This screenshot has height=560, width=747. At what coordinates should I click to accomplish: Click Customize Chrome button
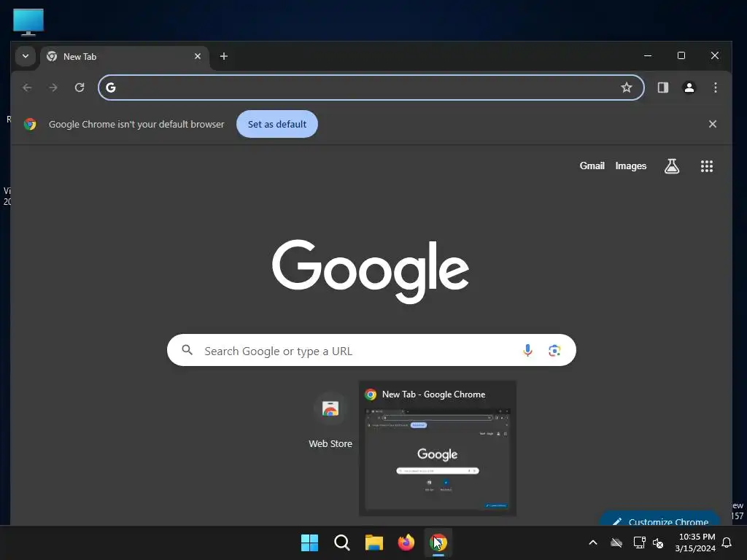pos(659,519)
